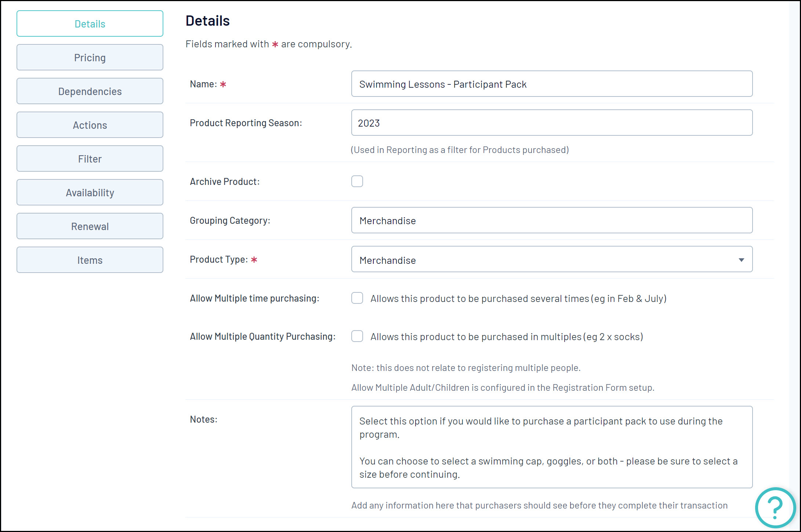Open the Renewal tab

point(90,226)
